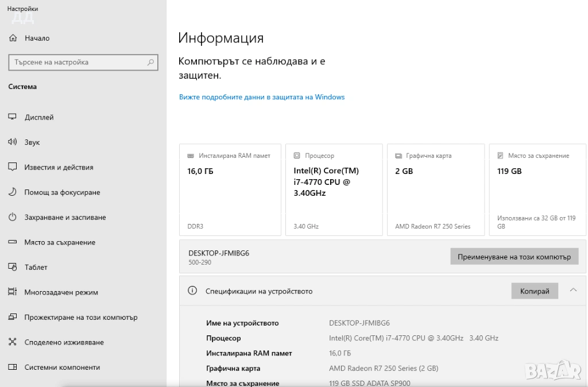Go to Системни компоненти in sidebar

(x=62, y=367)
